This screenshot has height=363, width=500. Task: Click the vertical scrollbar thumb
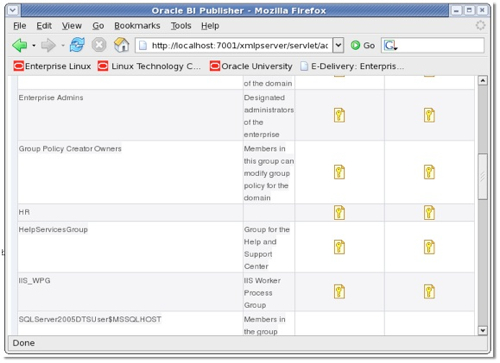click(482, 176)
